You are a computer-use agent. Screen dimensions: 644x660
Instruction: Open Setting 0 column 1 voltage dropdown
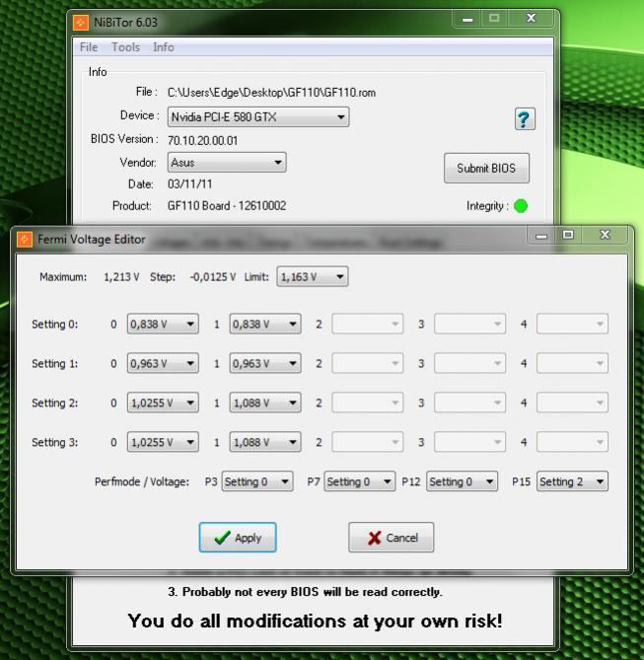265,325
